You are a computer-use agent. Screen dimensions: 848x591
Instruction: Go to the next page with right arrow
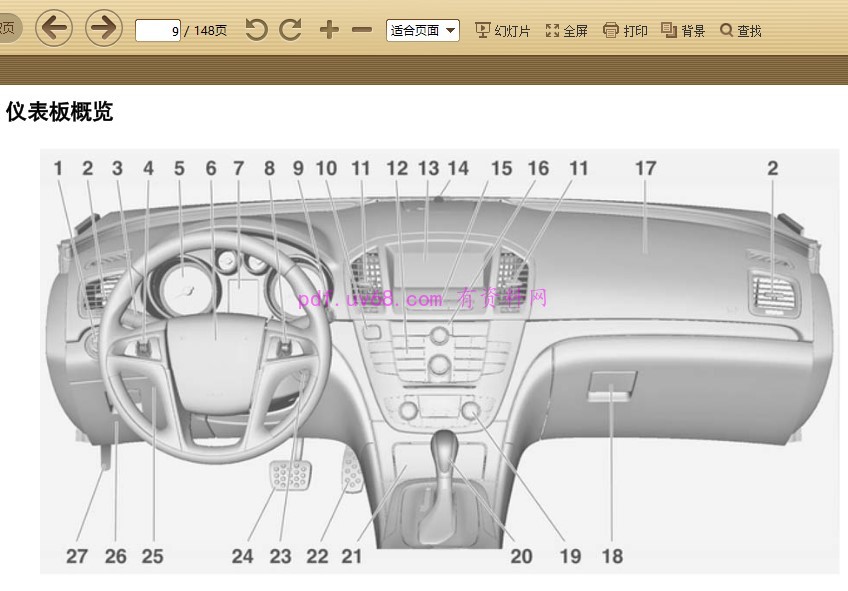coord(103,28)
